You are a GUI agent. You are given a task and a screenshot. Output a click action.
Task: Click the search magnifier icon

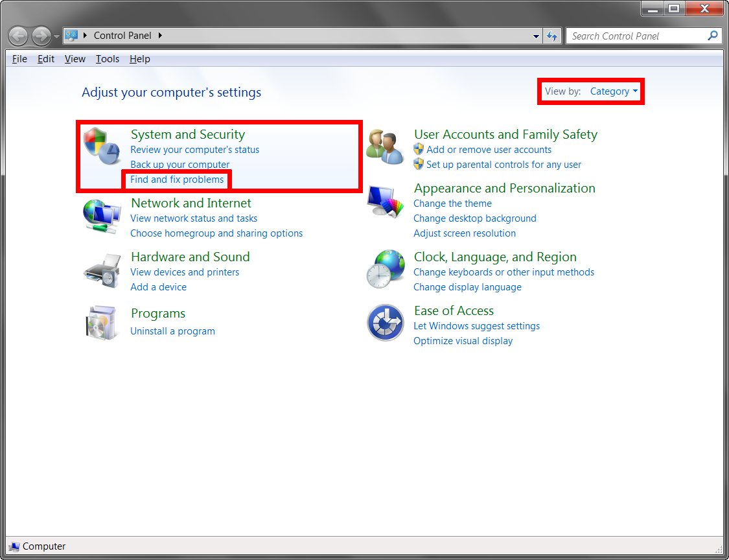(x=712, y=36)
